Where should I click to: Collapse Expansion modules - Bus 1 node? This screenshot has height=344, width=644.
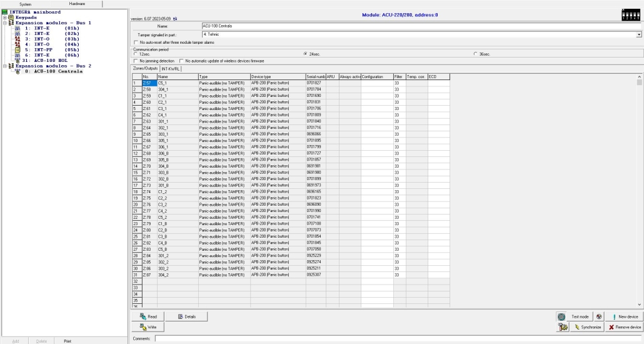click(x=4, y=23)
